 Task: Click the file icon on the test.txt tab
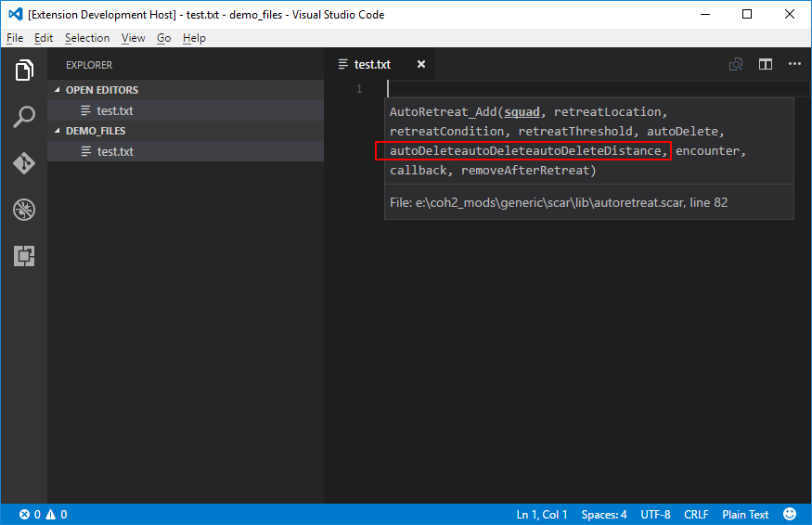tap(342, 64)
